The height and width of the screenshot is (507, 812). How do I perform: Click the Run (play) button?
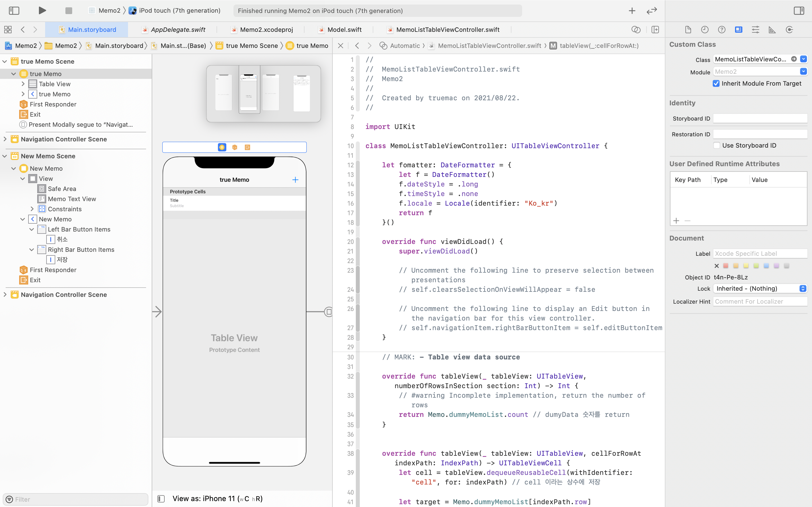pyautogui.click(x=42, y=10)
